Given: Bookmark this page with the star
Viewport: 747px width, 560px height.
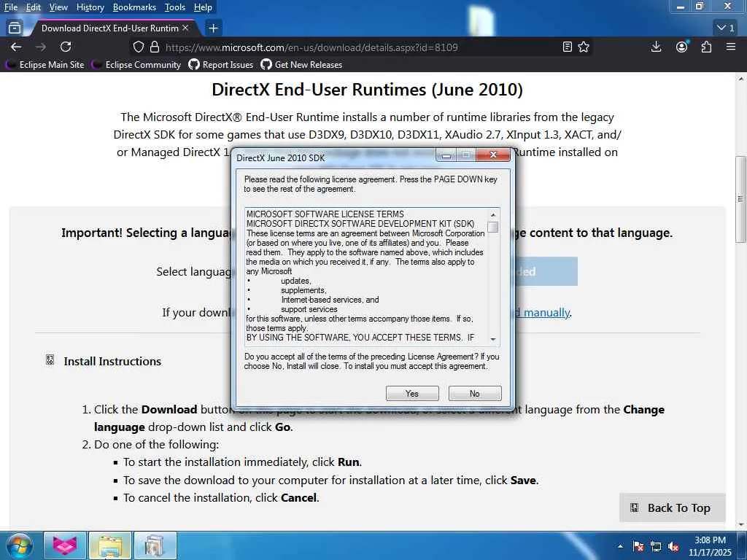Looking at the screenshot, I should 584,47.
